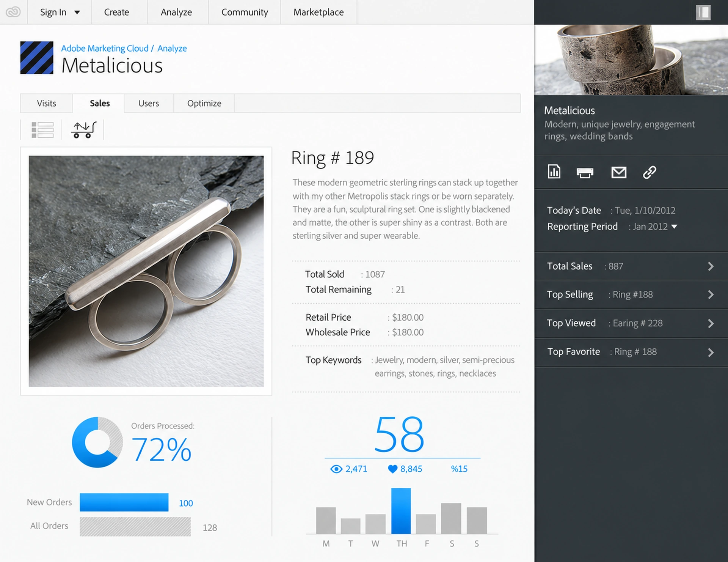Expand the Top Selling row chevron
Viewport: 728px width, 562px height.
click(x=711, y=295)
